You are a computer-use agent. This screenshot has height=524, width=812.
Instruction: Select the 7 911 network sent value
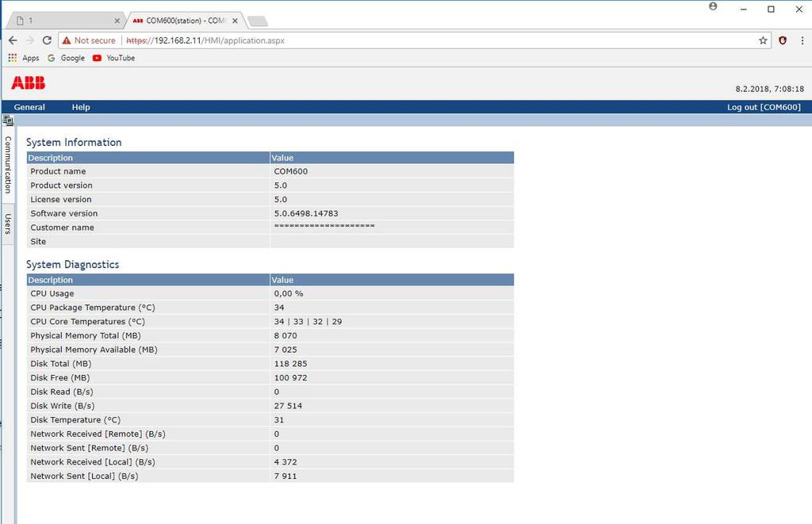point(285,476)
